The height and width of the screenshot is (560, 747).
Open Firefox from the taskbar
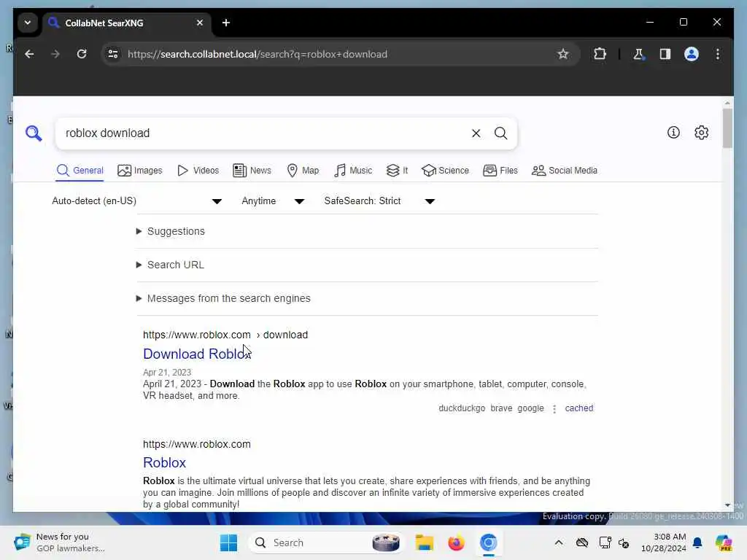tap(456, 542)
